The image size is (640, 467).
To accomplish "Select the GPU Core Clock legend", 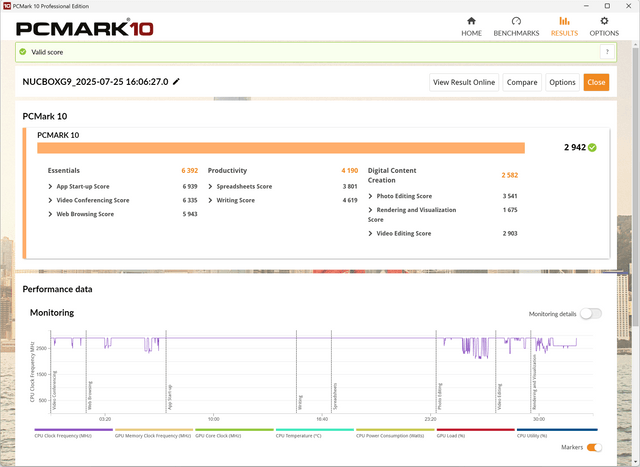I will 234,433.
